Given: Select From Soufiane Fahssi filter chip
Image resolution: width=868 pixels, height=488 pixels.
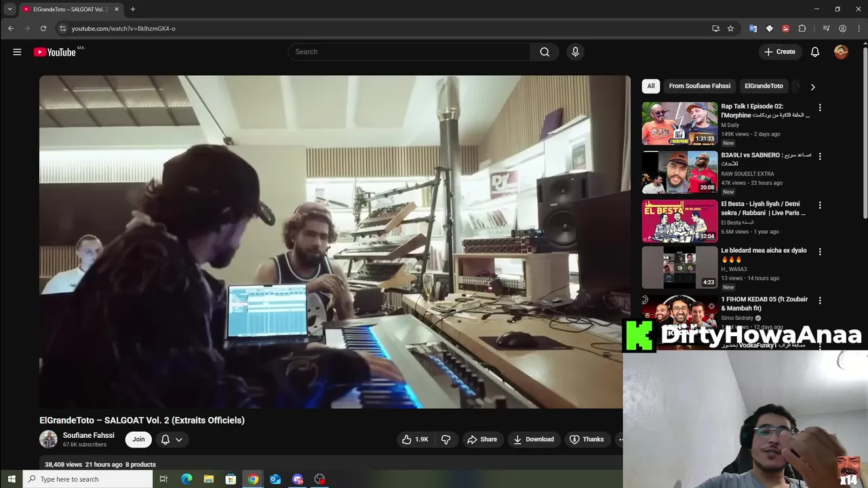Looking at the screenshot, I should [699, 86].
